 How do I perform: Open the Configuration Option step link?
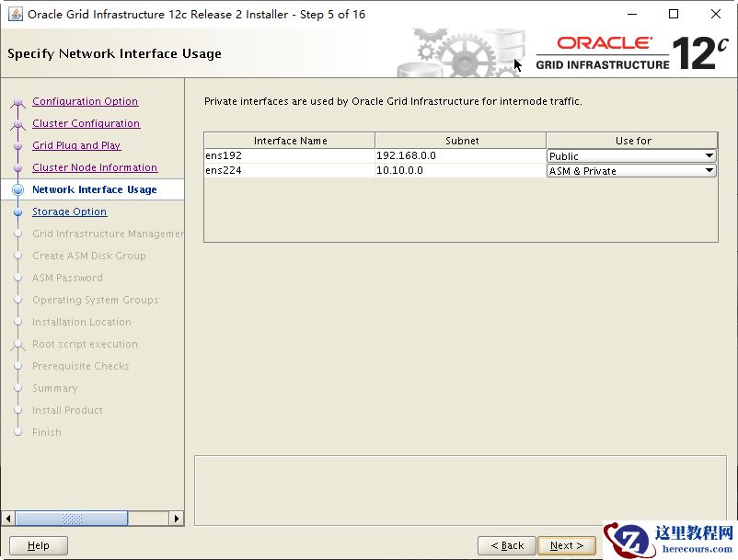coord(86,101)
